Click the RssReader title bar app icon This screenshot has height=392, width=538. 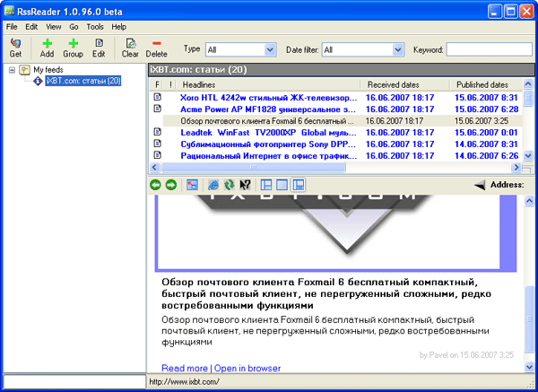(9, 12)
